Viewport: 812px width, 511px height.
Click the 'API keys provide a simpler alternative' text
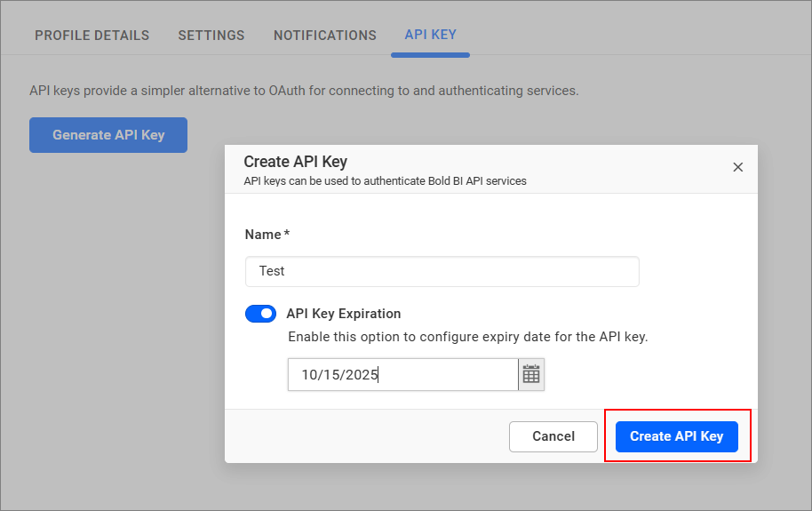(304, 91)
